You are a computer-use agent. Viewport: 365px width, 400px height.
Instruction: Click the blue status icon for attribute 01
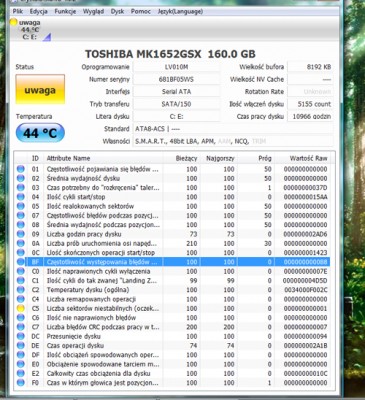(21, 169)
